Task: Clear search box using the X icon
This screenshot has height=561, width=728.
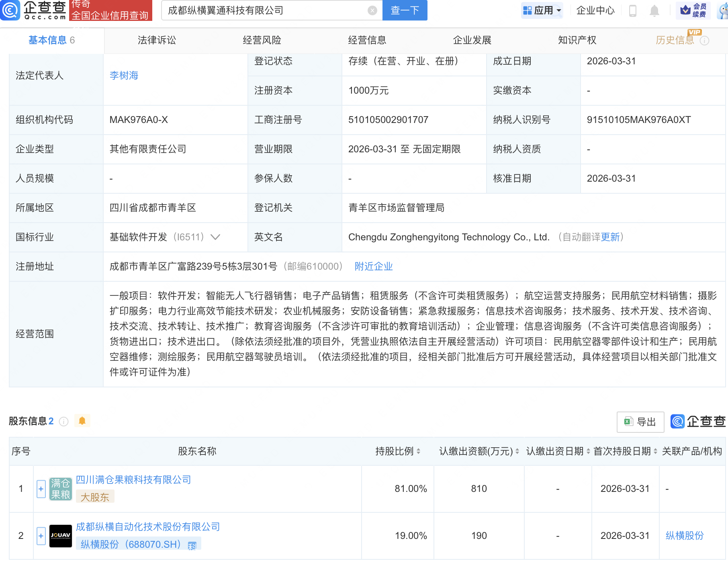Action: tap(372, 10)
